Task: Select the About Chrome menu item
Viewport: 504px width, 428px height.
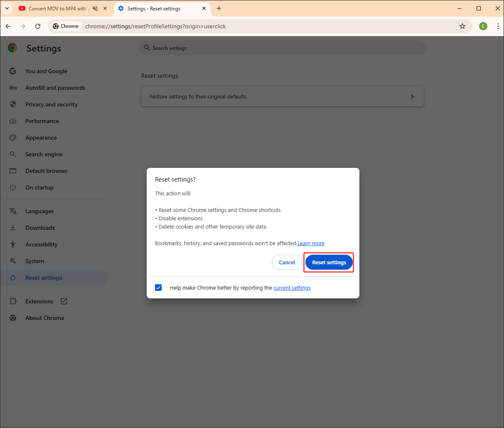Action: point(44,318)
